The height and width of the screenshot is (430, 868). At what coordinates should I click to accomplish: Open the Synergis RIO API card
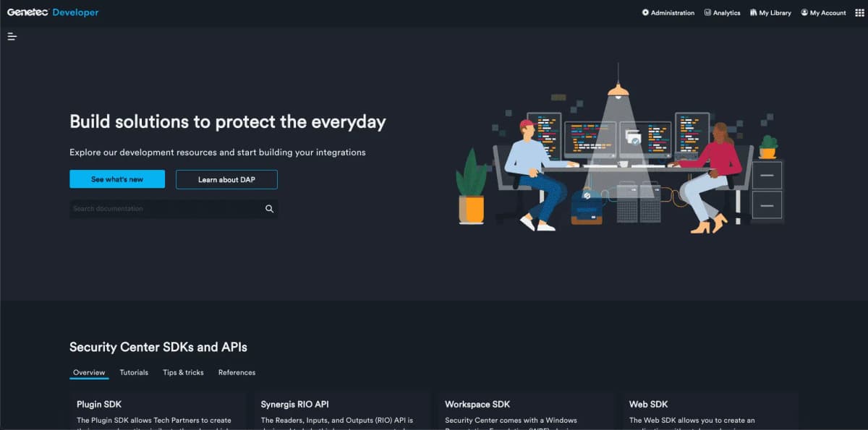[x=342, y=412]
